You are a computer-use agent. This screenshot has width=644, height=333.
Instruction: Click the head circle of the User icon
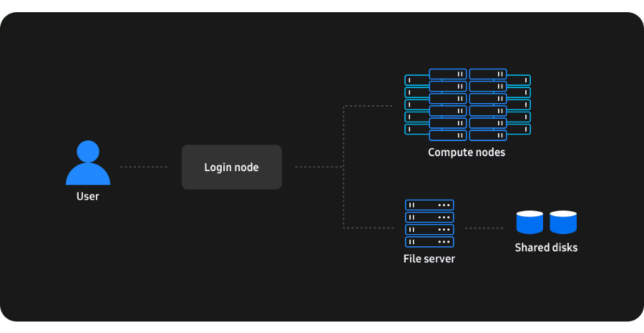pyautogui.click(x=88, y=150)
